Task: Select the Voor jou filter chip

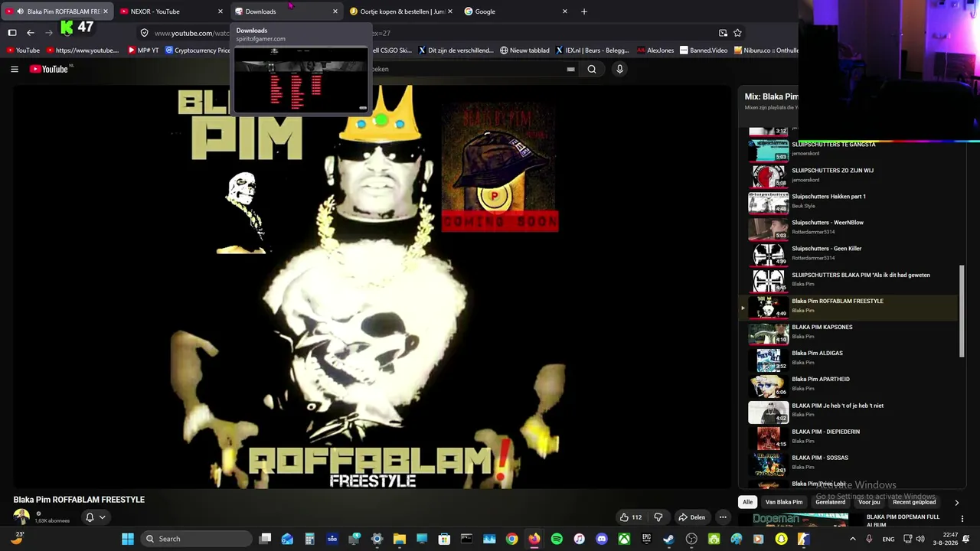Action: (869, 503)
